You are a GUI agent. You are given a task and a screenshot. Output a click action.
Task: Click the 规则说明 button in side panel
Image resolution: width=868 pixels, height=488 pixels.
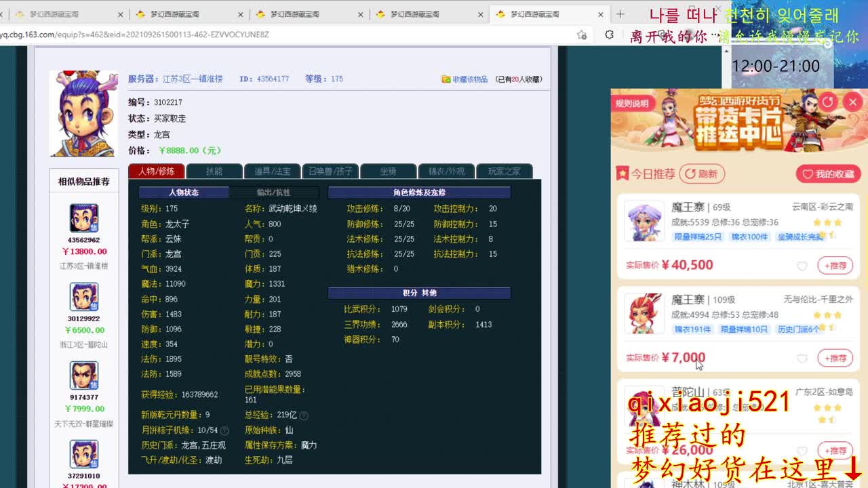632,103
